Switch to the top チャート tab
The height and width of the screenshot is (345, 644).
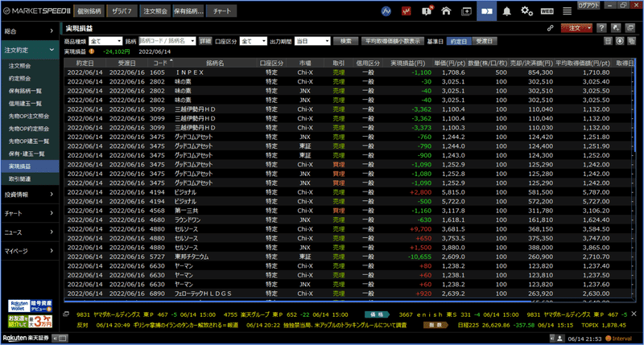(222, 11)
